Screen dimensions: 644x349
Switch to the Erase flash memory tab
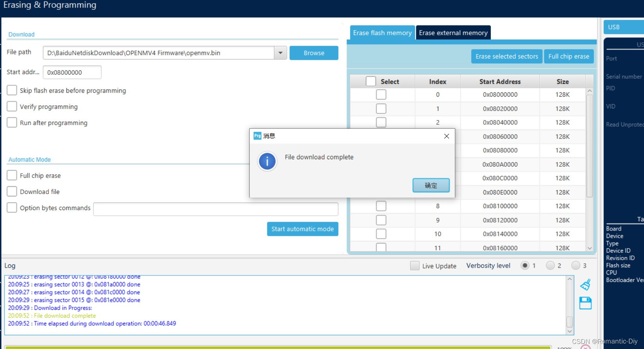click(382, 33)
